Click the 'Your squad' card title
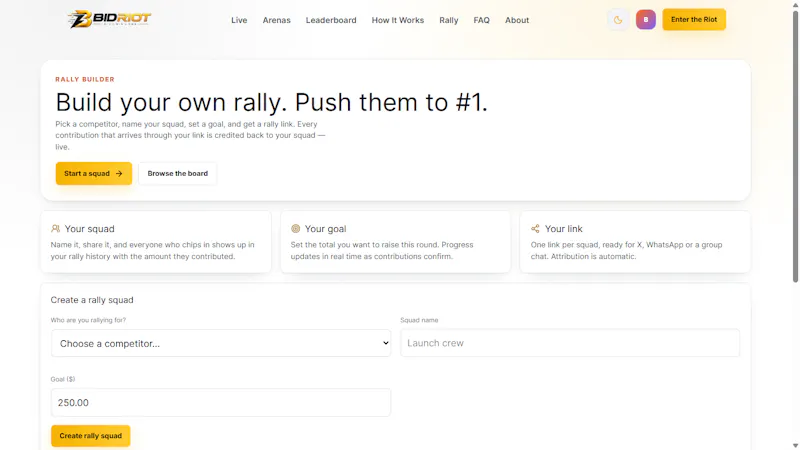 click(89, 229)
